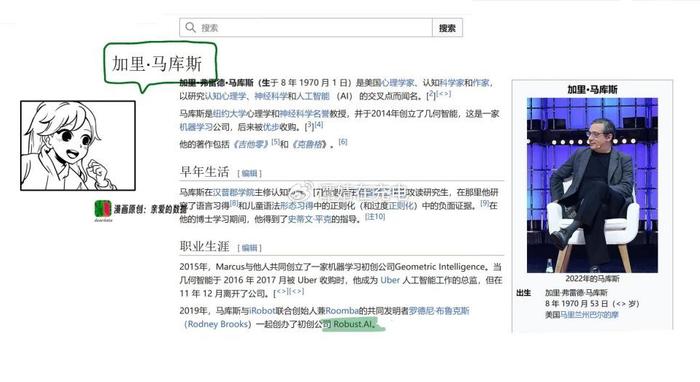Screen dimensions: 700x382
Task: Open the book link 《克鲁格》
Action: pyautogui.click(x=309, y=144)
